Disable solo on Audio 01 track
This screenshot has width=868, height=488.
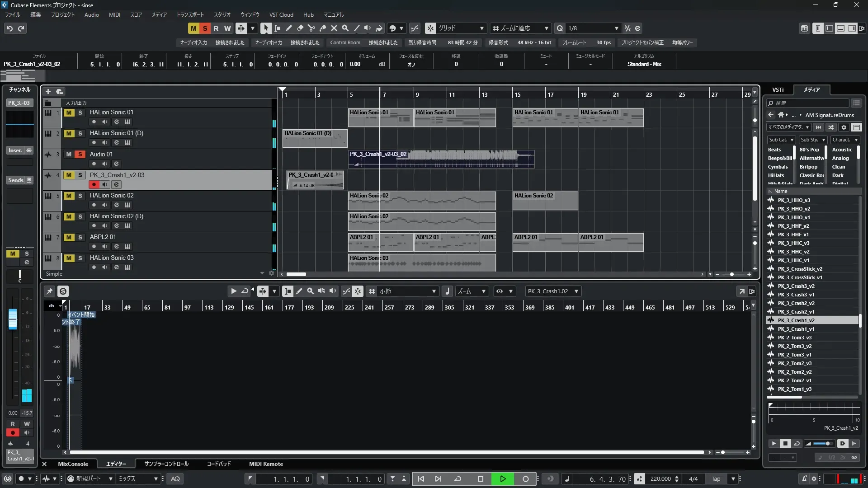pos(80,154)
